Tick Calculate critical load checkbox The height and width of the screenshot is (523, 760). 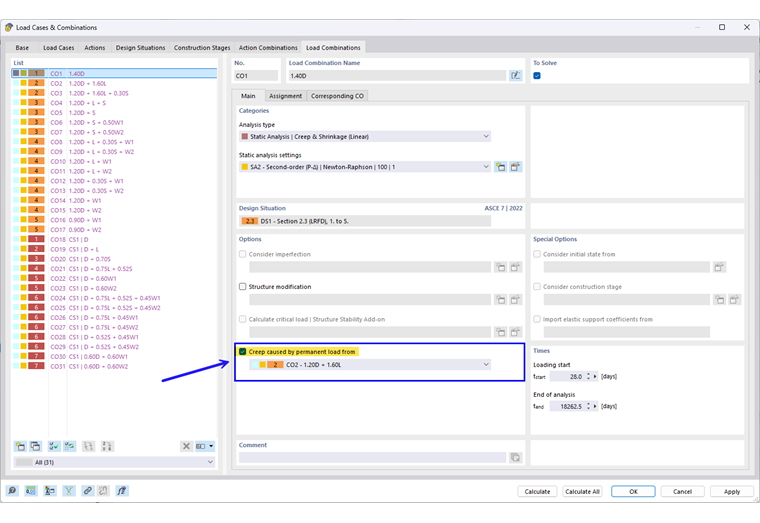coord(243,319)
